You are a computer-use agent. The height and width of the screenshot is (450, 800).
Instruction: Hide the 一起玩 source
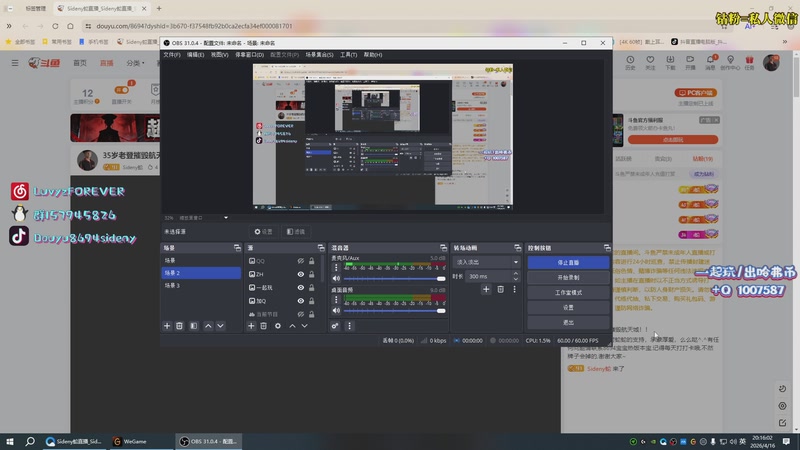point(301,287)
